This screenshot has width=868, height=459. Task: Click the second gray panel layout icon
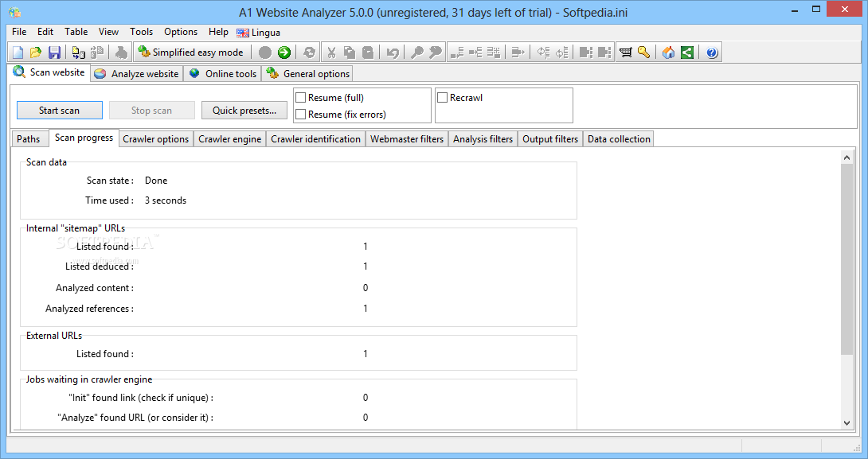click(x=604, y=53)
